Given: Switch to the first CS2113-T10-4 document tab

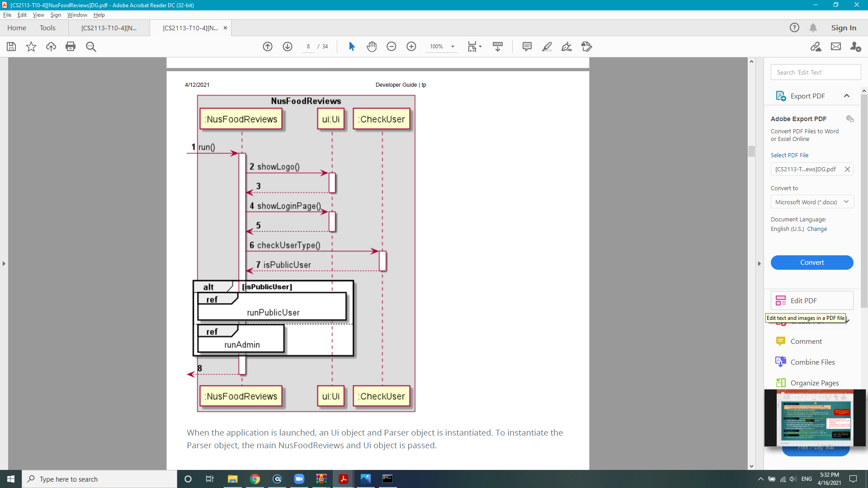Looking at the screenshot, I should coord(109,28).
